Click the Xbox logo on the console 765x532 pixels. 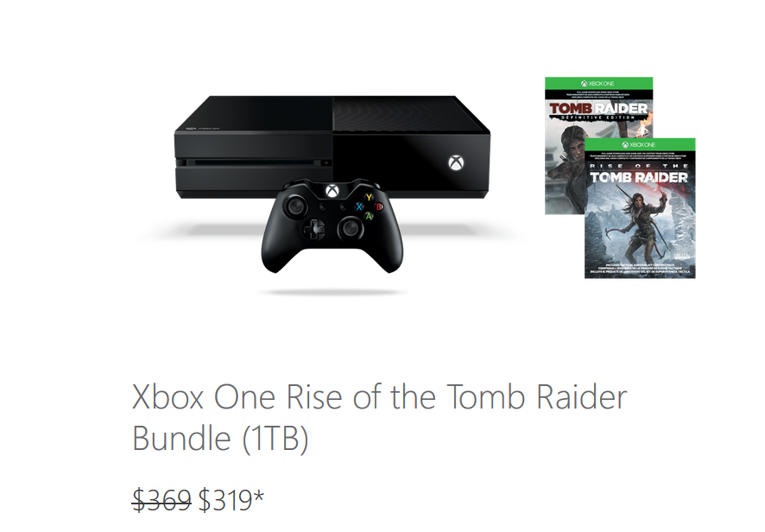point(456,163)
